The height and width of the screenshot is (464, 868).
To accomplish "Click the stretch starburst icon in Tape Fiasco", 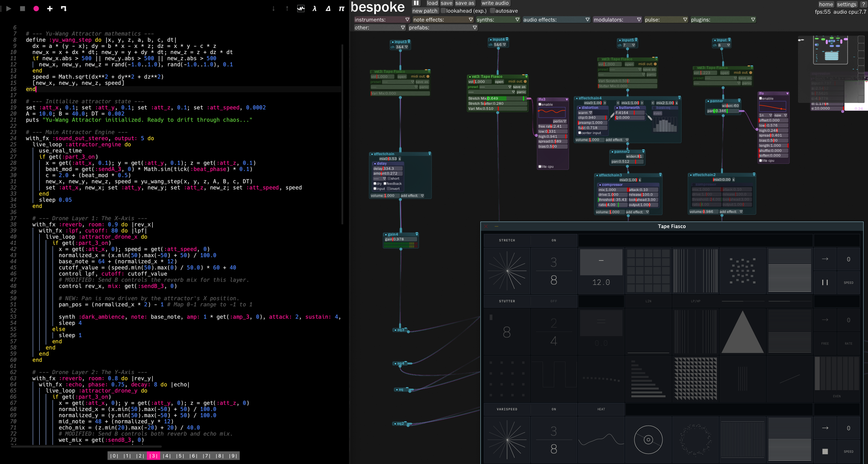I will tap(507, 271).
